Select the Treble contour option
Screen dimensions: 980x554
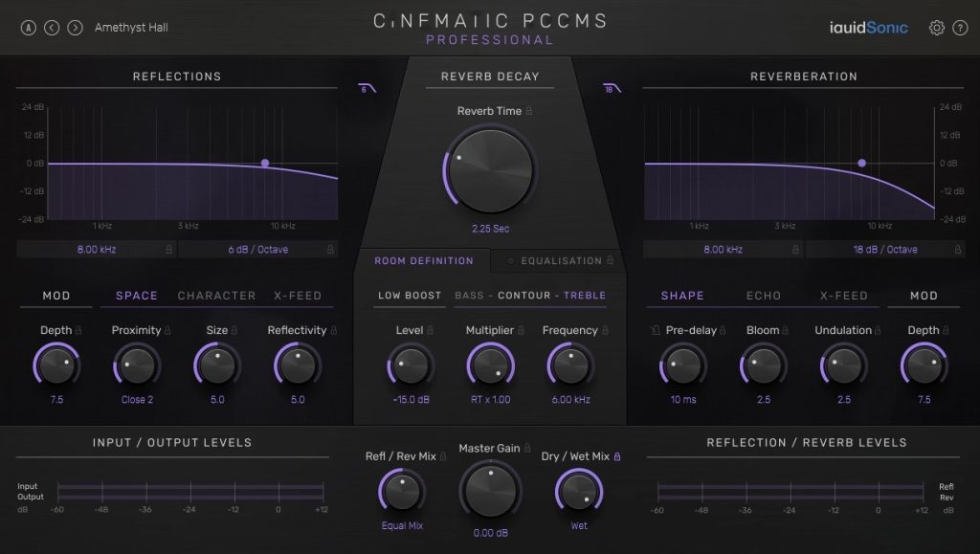pyautogui.click(x=584, y=296)
